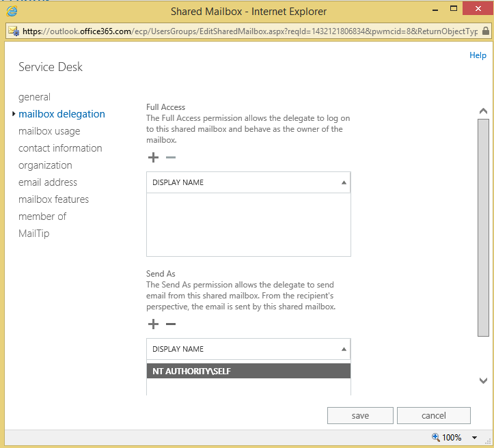Click the vertical scrollbar thumb
The image size is (494, 448).
click(483, 227)
